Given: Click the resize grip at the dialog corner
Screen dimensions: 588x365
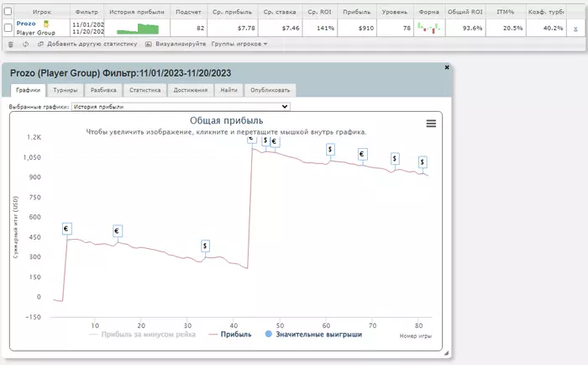Looking at the screenshot, I should [x=446, y=353].
